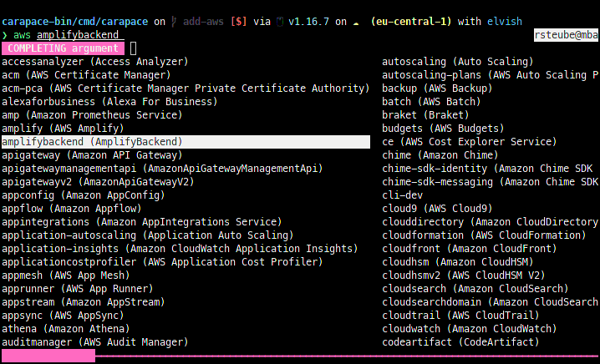Select cloudsearchdomain completion entry
Viewport: 600px width, 364px height.
[491, 302]
